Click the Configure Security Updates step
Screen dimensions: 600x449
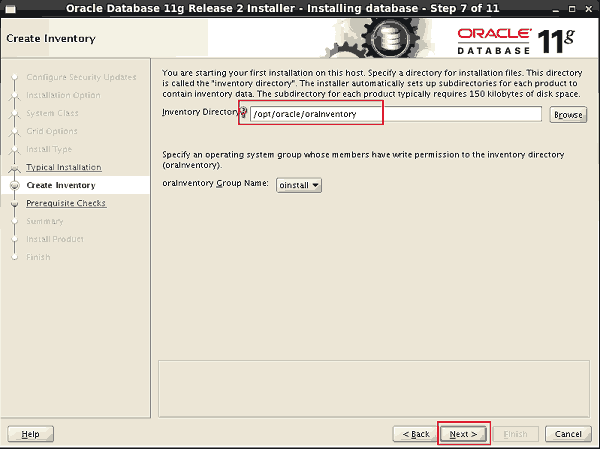pyautogui.click(x=82, y=77)
